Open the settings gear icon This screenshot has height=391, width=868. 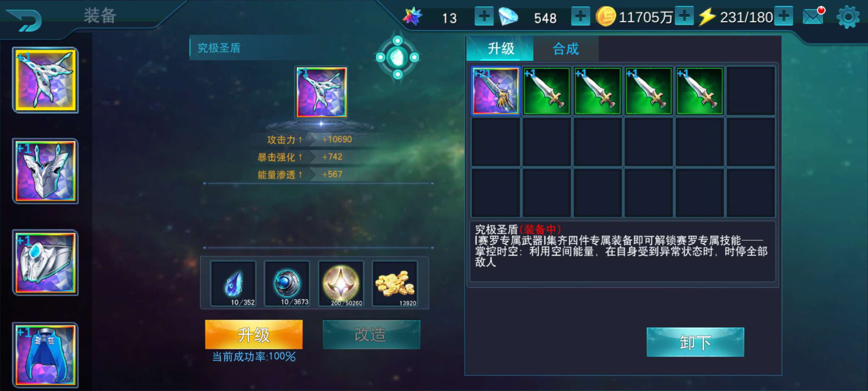pos(848,17)
